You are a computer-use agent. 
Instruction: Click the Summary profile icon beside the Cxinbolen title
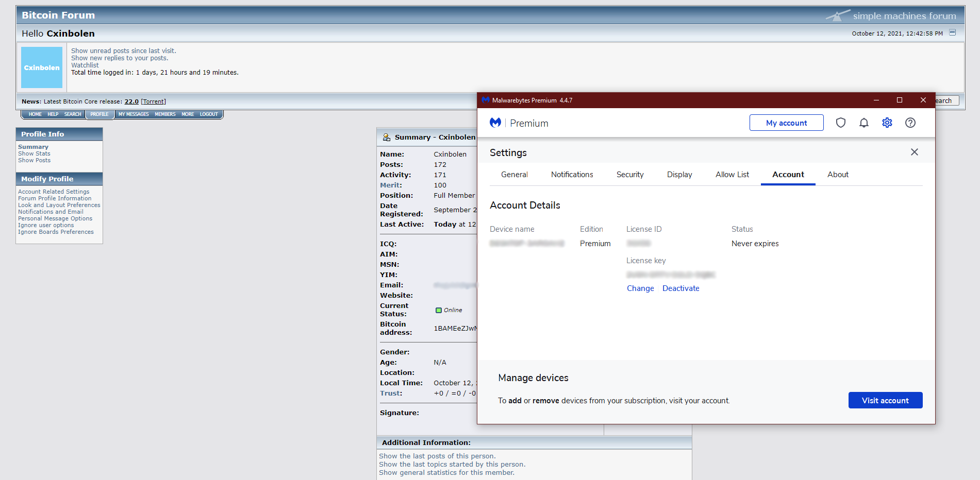click(x=387, y=137)
